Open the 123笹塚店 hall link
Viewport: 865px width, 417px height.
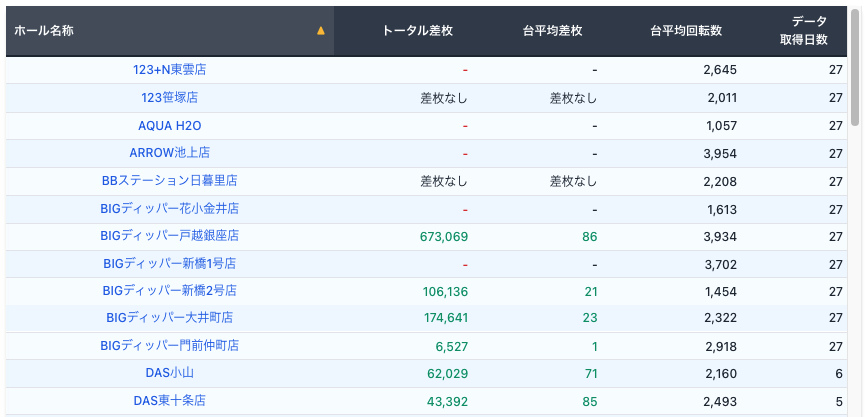[x=169, y=98]
